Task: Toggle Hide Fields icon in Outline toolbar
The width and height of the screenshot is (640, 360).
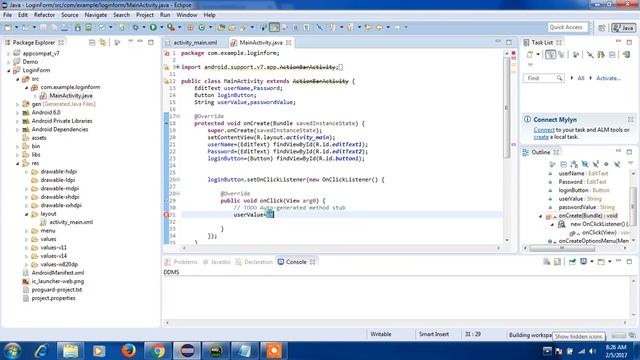Action: 585,164
